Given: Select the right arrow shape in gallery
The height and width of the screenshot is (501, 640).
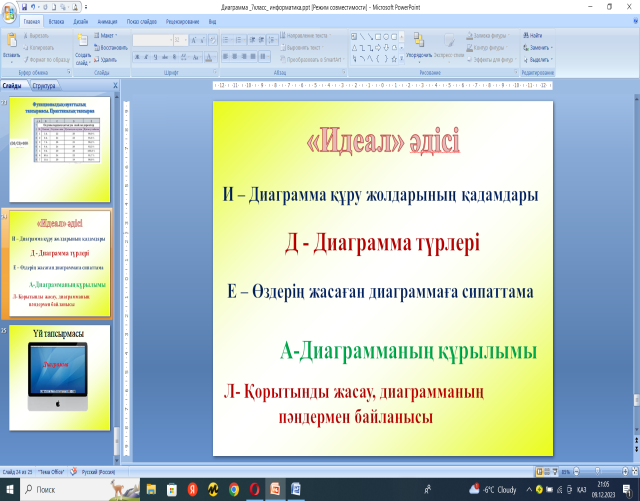Looking at the screenshot, I should pyautogui.click(x=378, y=48).
